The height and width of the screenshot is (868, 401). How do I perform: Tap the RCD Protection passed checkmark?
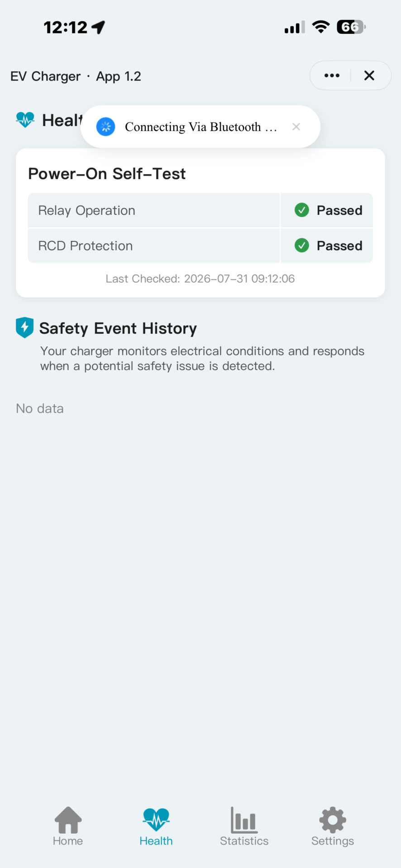302,245
